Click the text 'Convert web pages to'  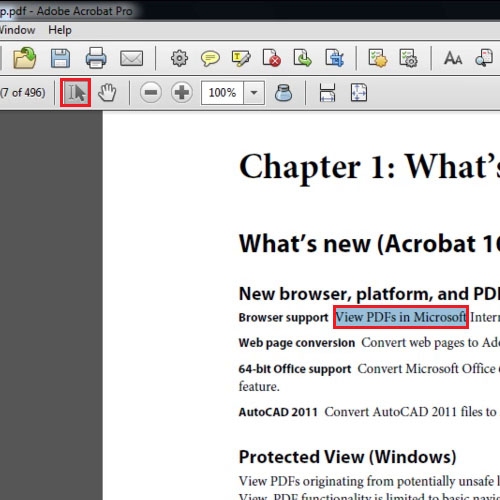420,343
